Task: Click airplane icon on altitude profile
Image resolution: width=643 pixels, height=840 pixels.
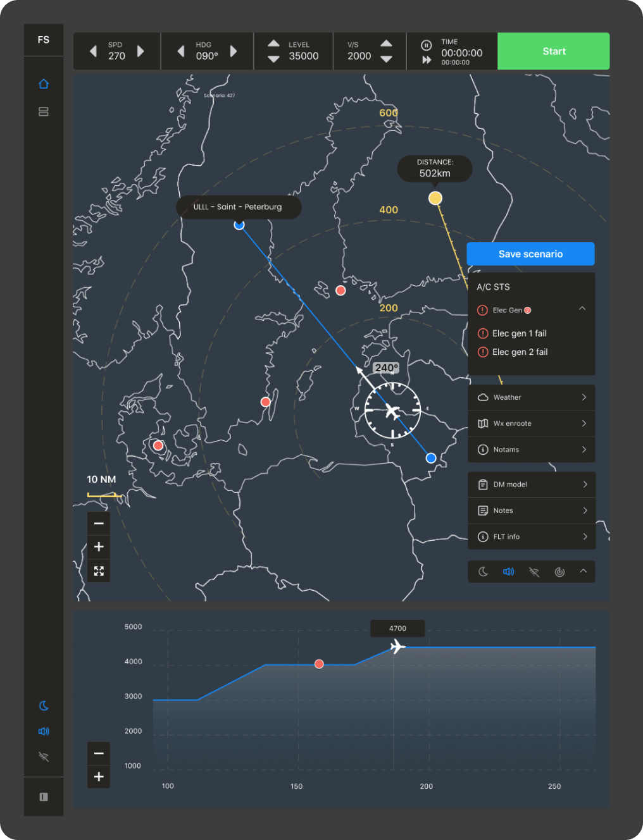Action: pos(397,646)
